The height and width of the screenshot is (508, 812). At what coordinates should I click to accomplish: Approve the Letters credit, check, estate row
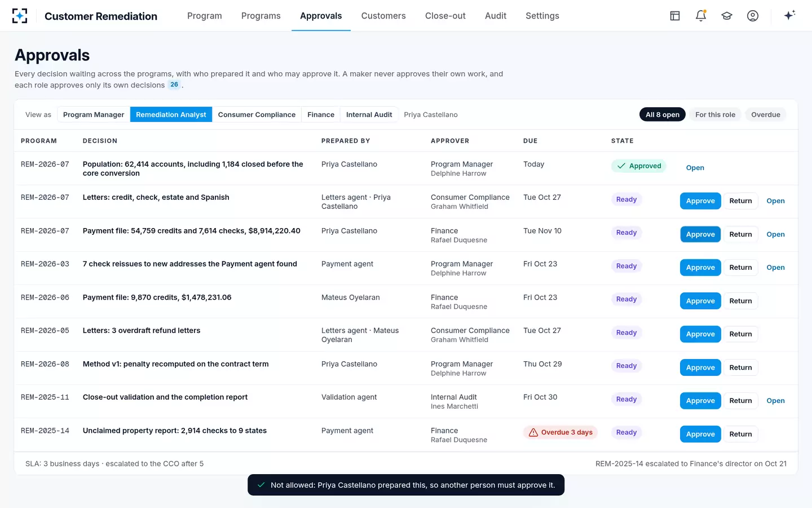(700, 201)
